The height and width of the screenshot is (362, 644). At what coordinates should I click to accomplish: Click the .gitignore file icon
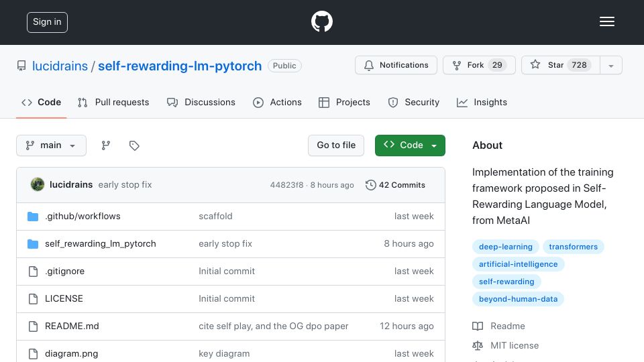pyautogui.click(x=34, y=271)
